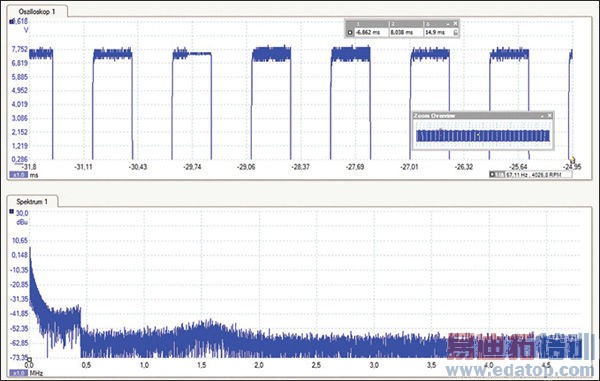Click the x1.0 zoom badge beside MHz
Screen dimensions: 600x381
click(18, 372)
